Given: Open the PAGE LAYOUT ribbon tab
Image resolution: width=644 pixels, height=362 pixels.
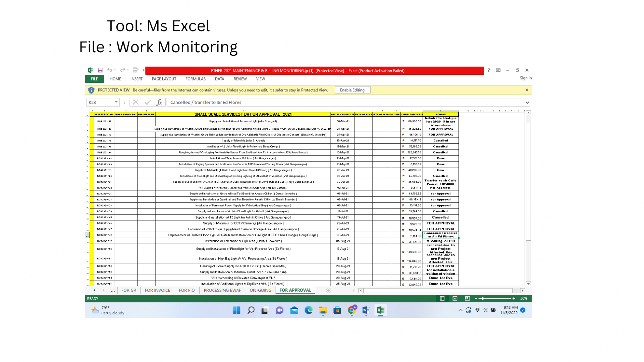Looking at the screenshot, I should [x=164, y=79].
